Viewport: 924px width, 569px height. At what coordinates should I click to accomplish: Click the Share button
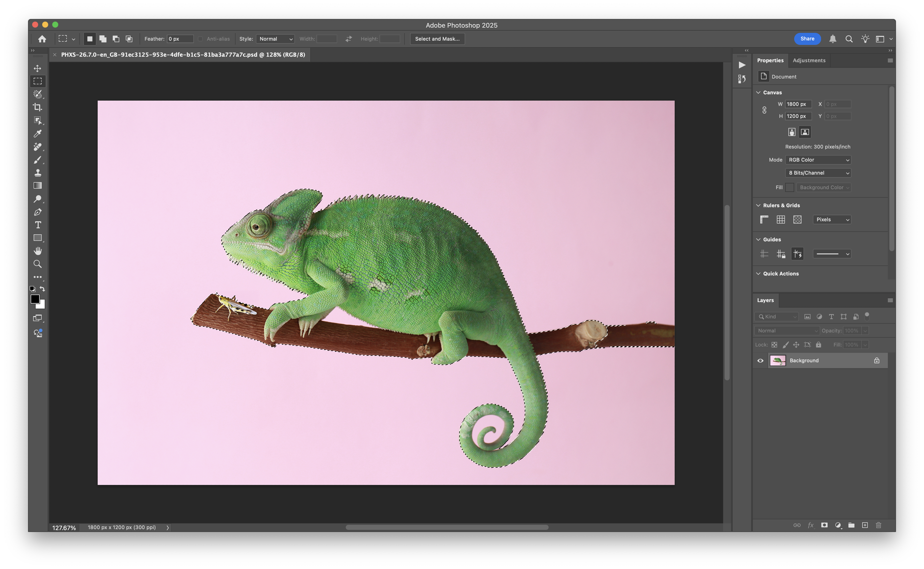pos(807,39)
